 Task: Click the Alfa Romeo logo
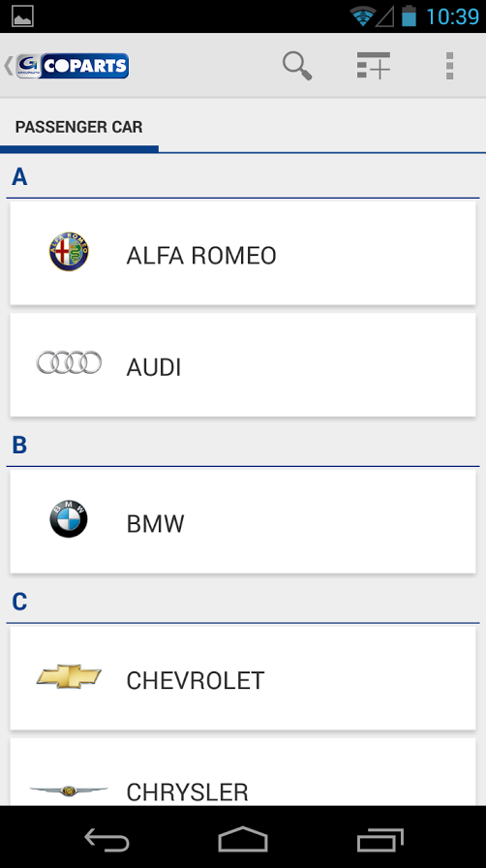point(69,252)
